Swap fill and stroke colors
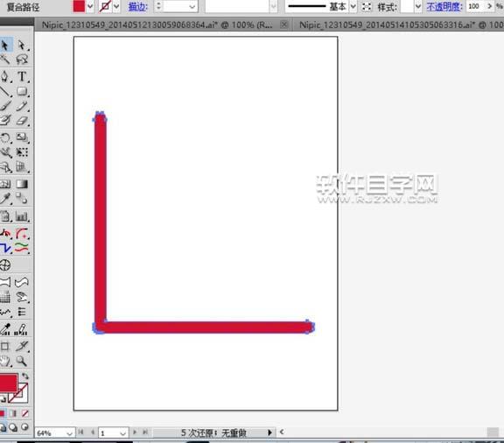 pos(25,376)
